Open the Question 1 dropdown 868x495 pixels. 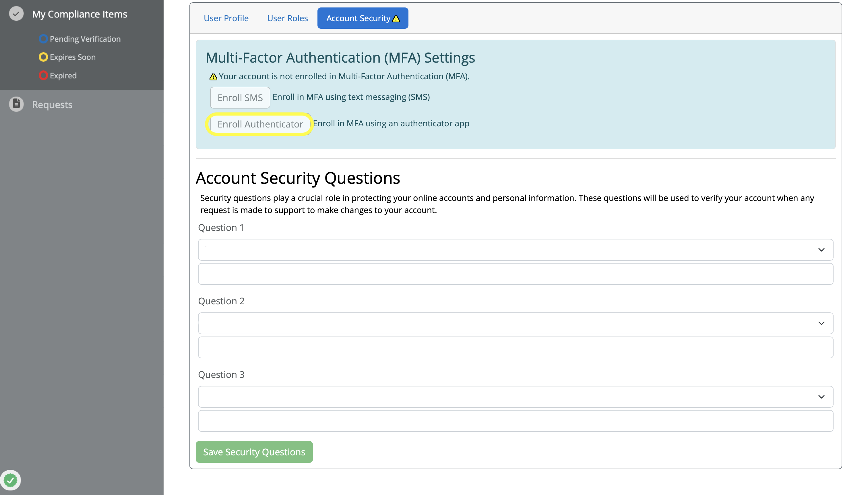[515, 250]
